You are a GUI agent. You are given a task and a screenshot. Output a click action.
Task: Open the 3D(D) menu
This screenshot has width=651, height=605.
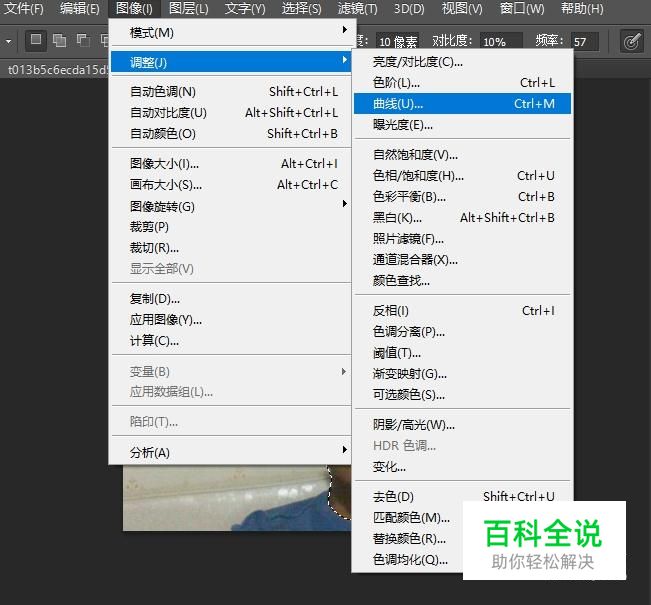(409, 8)
